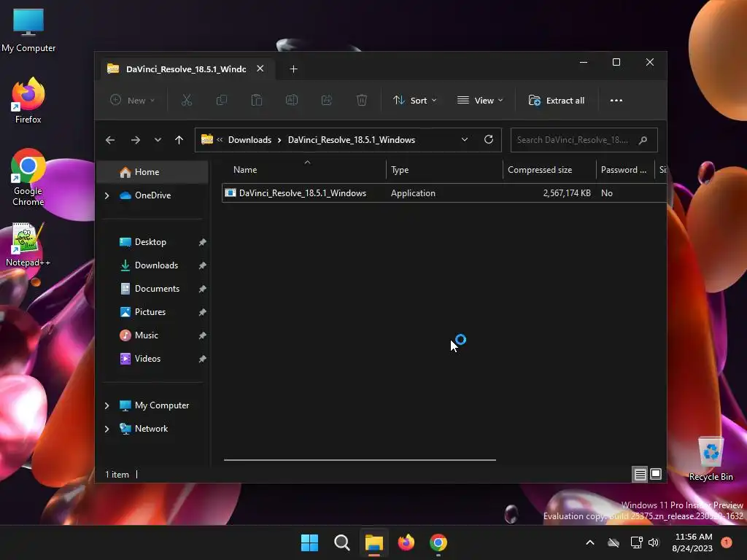Open the Sort dropdown menu
Screen dimensions: 747x560
click(x=415, y=101)
